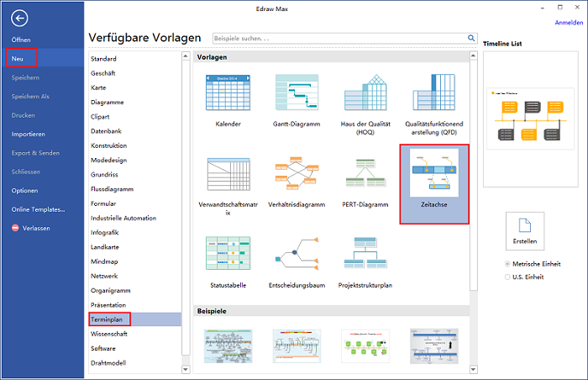Select the Landkarte category
588x380 pixels.
click(x=105, y=247)
